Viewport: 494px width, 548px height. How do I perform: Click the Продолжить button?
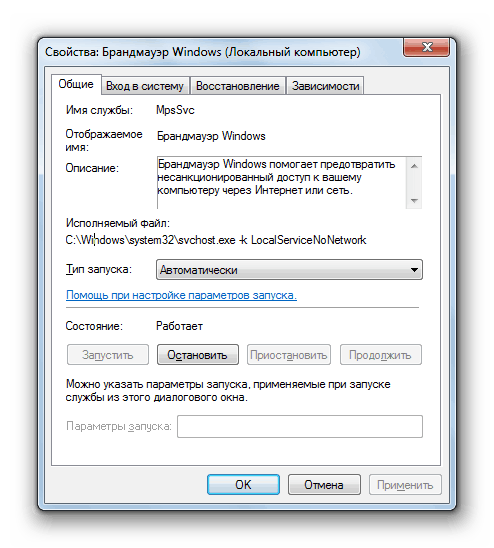pyautogui.click(x=381, y=355)
